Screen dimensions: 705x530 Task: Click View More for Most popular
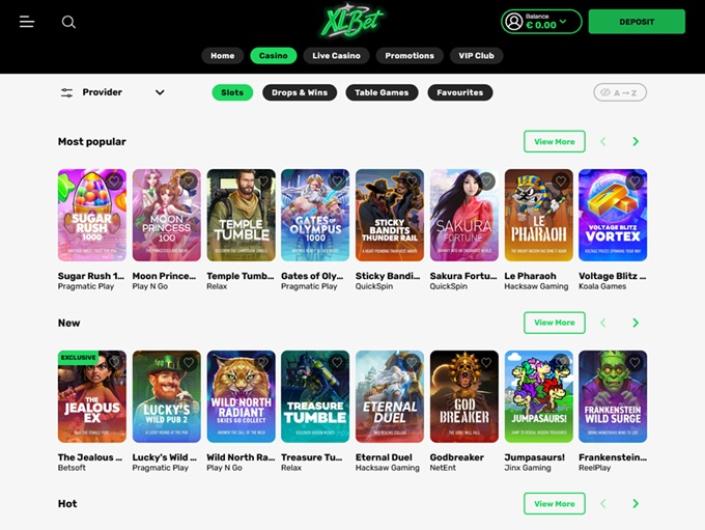(554, 142)
